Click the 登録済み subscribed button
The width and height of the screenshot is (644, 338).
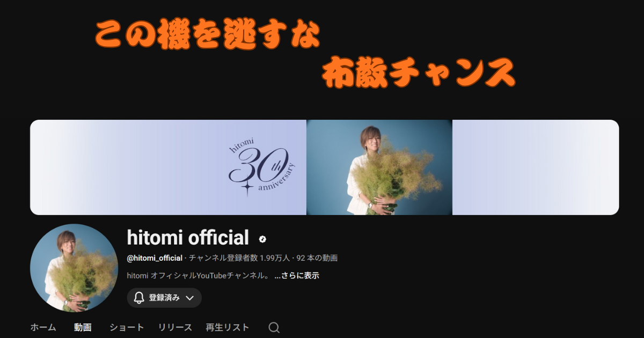pos(164,298)
